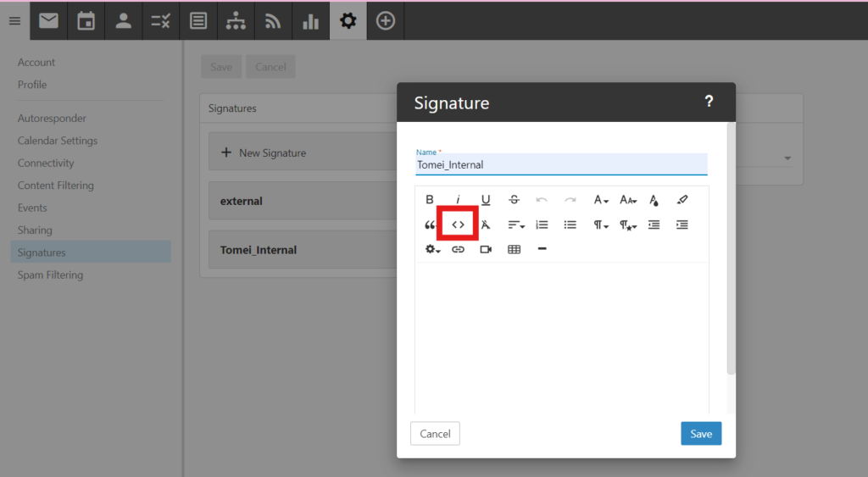Apply blockquote formatting
This screenshot has height=477, width=868.
click(430, 225)
